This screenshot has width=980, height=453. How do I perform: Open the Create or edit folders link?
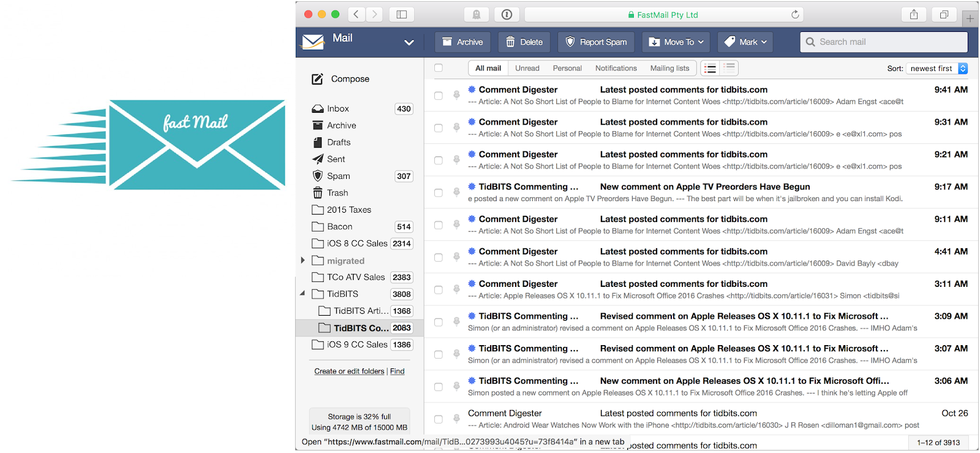349,371
